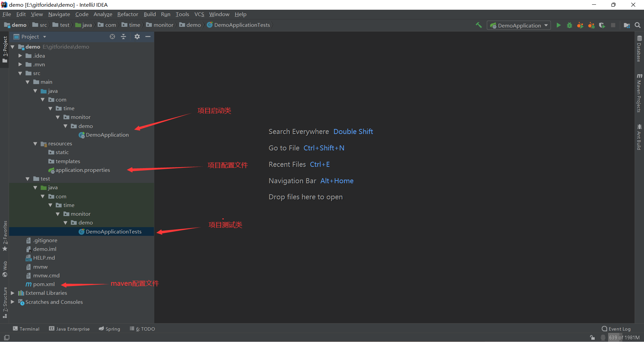Collapse the src folder
Viewport: 644px width, 342px height.
coord(20,73)
